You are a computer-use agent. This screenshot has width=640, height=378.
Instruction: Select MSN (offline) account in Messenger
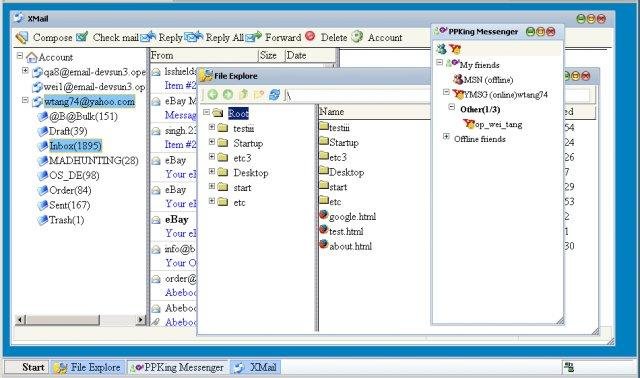[483, 80]
